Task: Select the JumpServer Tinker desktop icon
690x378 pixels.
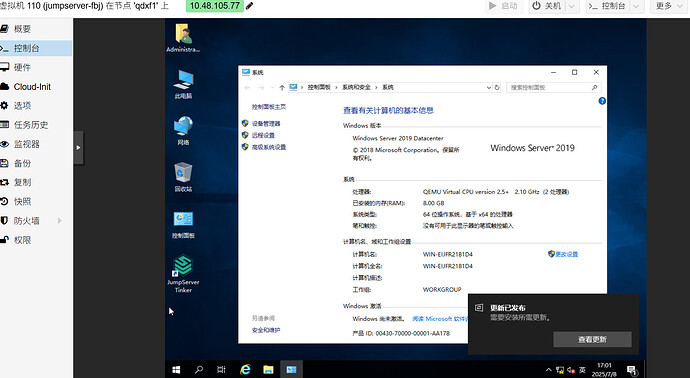Action: click(183, 274)
